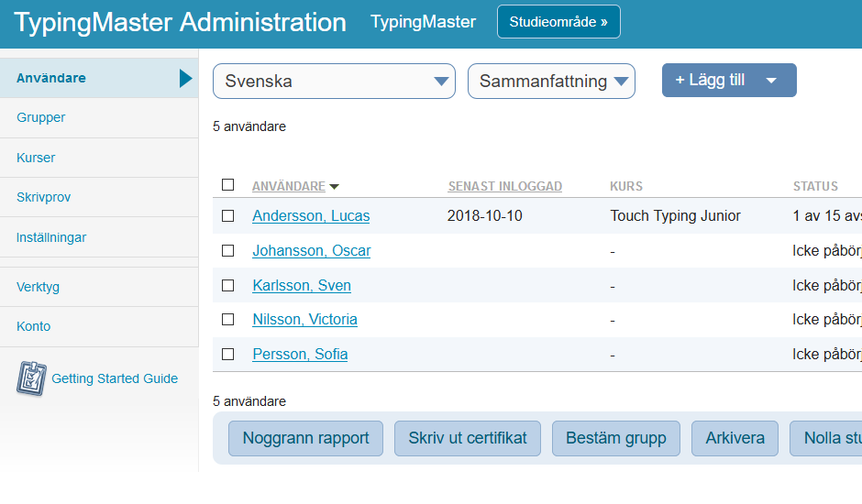Check the box for Nilsson, Victoria
This screenshot has height=504, width=862.
[x=227, y=319]
